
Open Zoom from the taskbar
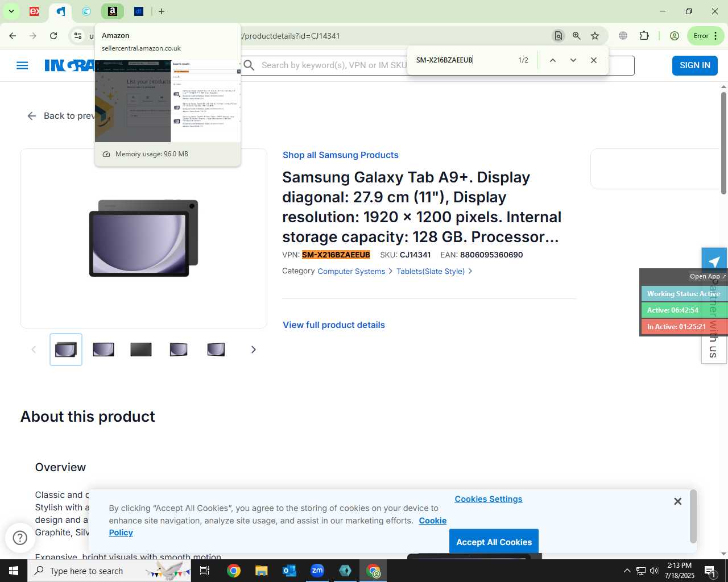317,571
